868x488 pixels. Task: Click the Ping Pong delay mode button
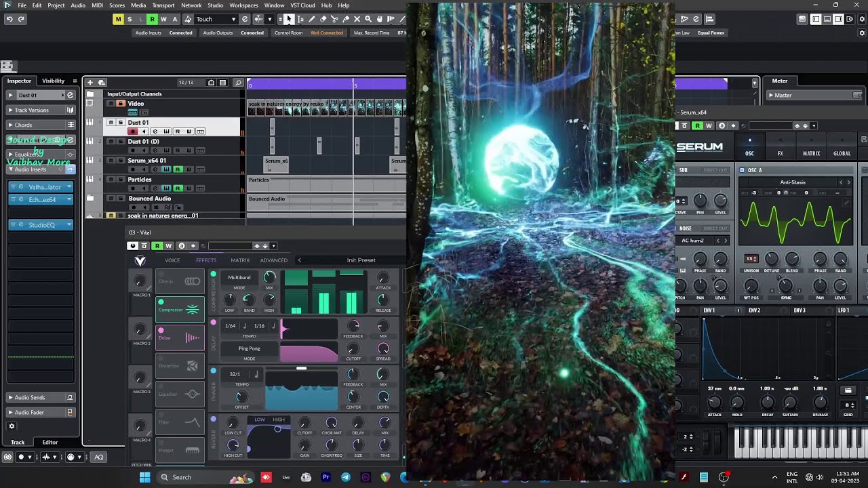point(250,348)
